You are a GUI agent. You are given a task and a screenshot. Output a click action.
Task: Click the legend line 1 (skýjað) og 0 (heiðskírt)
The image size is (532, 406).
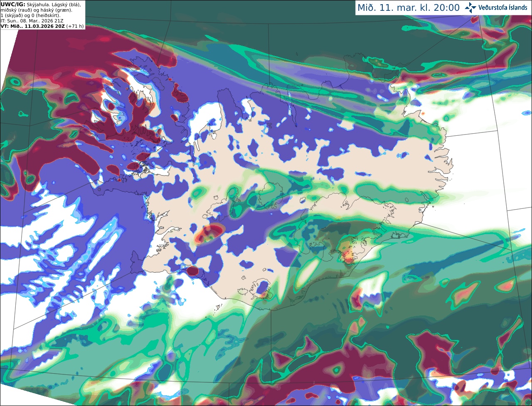coord(30,15)
